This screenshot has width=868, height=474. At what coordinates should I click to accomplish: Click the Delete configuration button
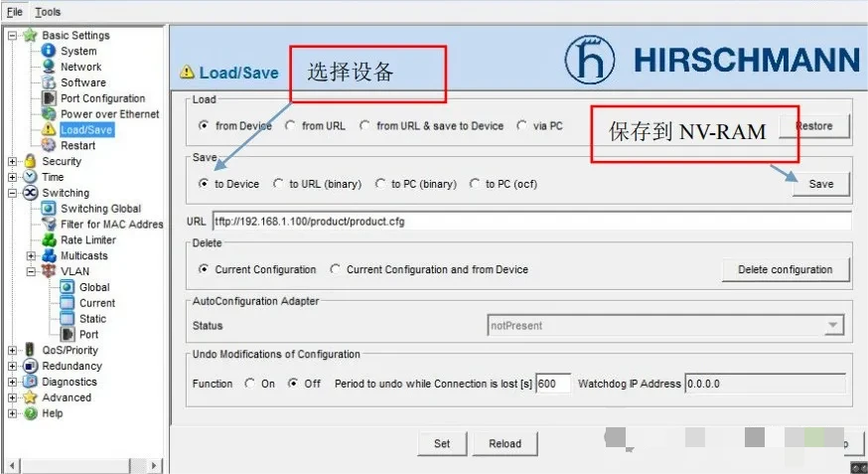[x=786, y=269]
